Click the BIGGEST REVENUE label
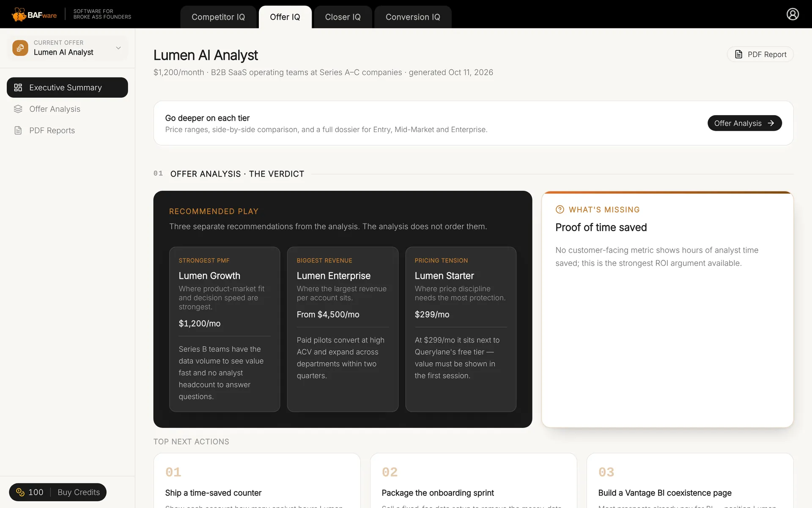The image size is (812, 508). coord(324,260)
